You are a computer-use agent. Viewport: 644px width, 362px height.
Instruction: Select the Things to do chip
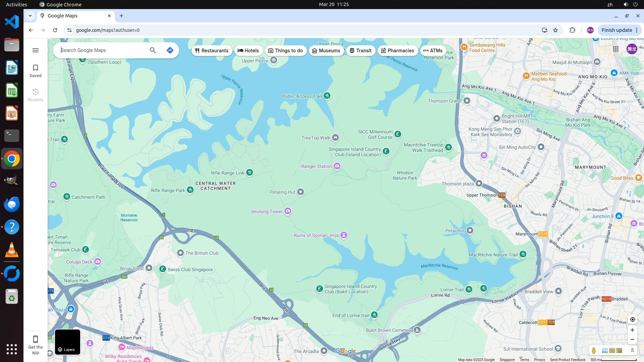click(285, 51)
